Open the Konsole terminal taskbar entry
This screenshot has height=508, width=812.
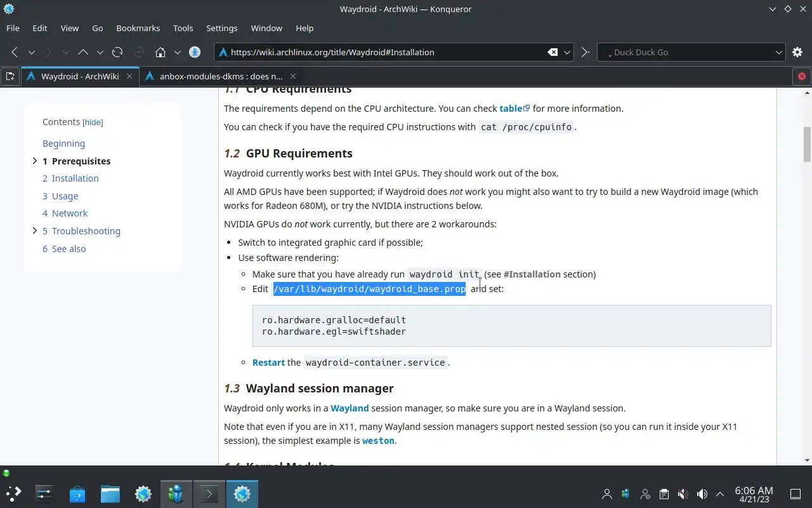pyautogui.click(x=209, y=493)
